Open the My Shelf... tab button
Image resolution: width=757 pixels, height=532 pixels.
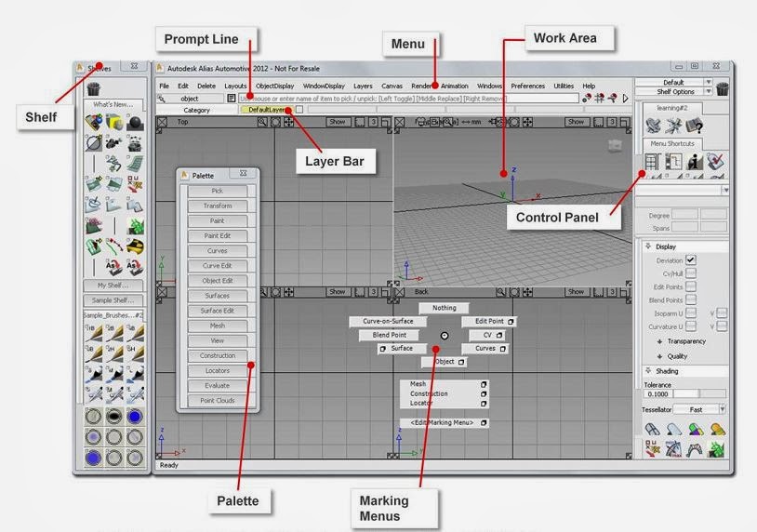[x=113, y=286]
